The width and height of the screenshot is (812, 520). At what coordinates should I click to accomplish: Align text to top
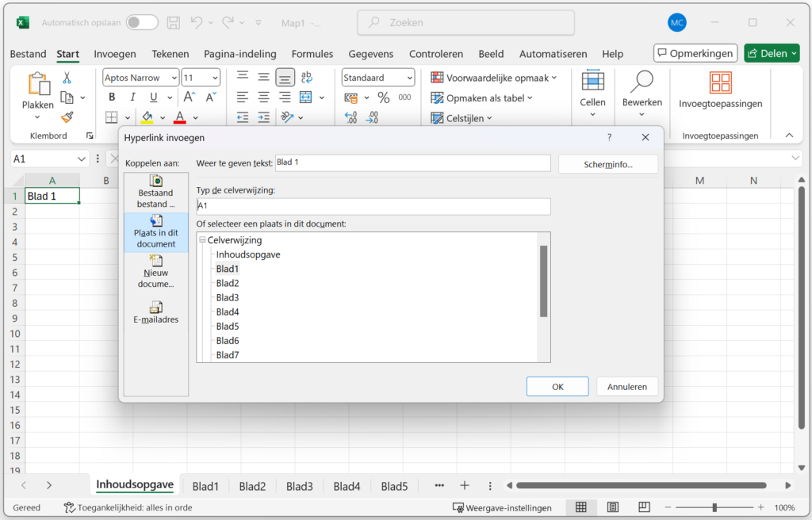pos(243,77)
